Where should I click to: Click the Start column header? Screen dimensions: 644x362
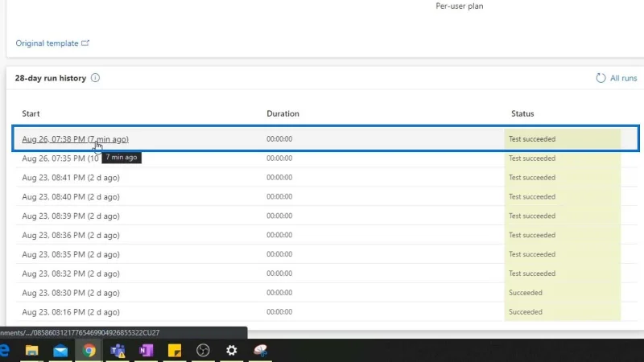pos(31,113)
